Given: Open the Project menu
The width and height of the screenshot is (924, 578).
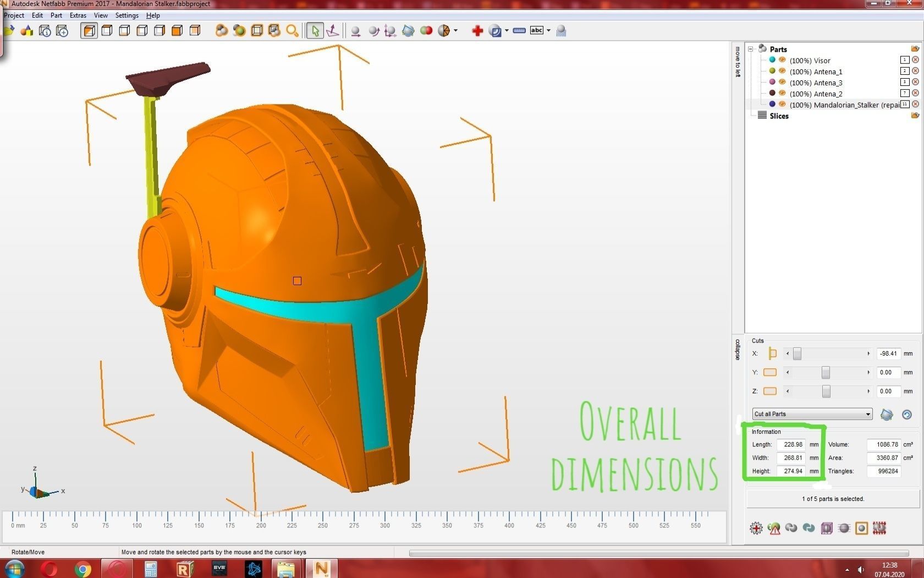Looking at the screenshot, I should click(x=14, y=15).
